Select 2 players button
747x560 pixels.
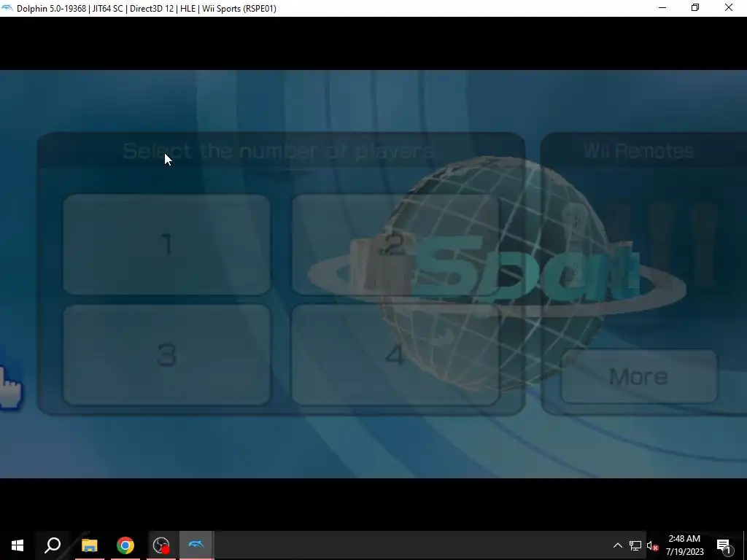pyautogui.click(x=395, y=245)
